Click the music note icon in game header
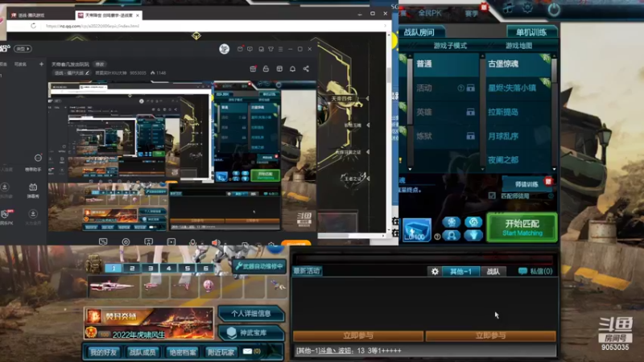This screenshot has width=644, height=362. coord(508,9)
